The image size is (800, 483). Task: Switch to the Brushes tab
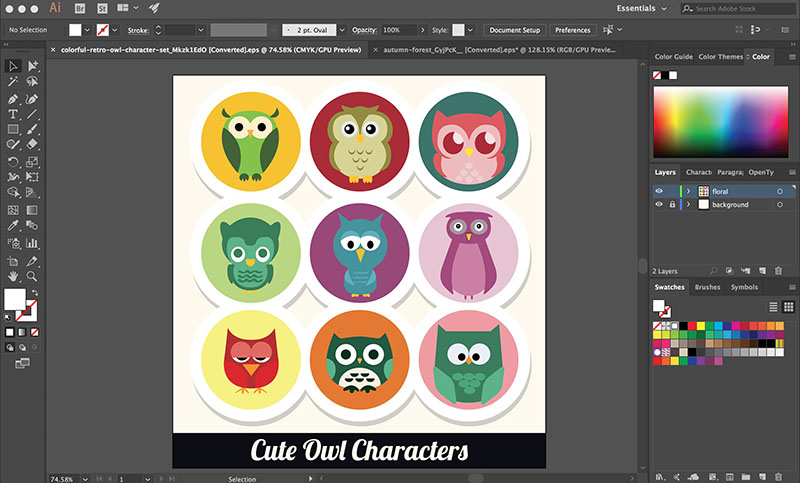707,287
